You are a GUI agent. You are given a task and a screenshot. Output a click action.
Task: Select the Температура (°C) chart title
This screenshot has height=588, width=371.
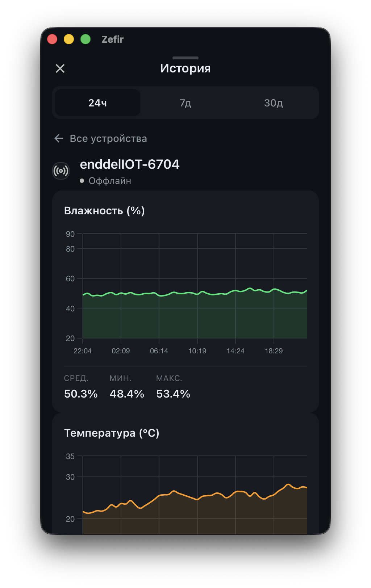[x=112, y=432]
